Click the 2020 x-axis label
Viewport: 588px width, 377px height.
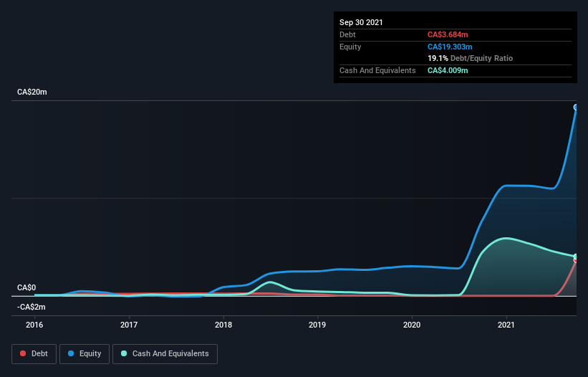click(x=412, y=325)
